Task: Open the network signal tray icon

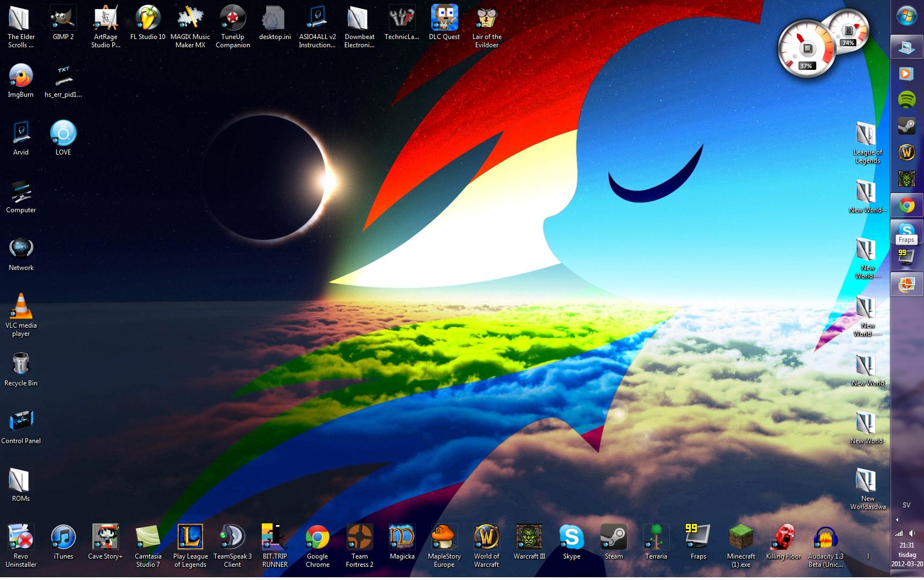Action: (x=899, y=533)
